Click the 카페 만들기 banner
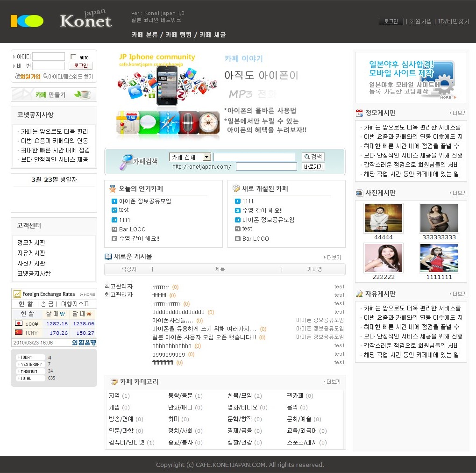476x473 pixels. (x=54, y=95)
